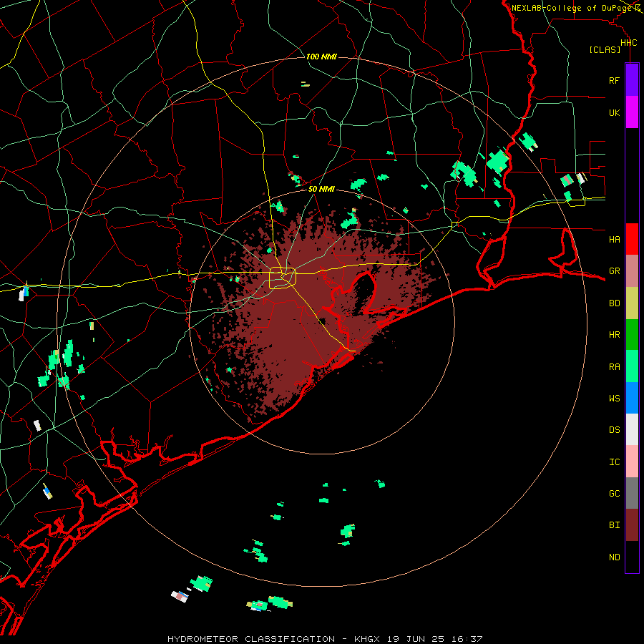Select the light pink IC ice crystals swatch
Screen dimensions: 644x644
pyautogui.click(x=632, y=462)
